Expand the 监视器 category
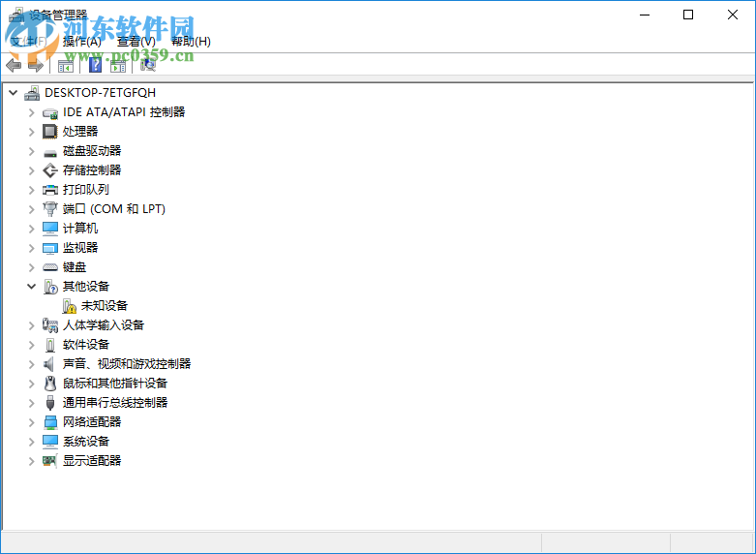The width and height of the screenshot is (756, 554). pos(32,248)
